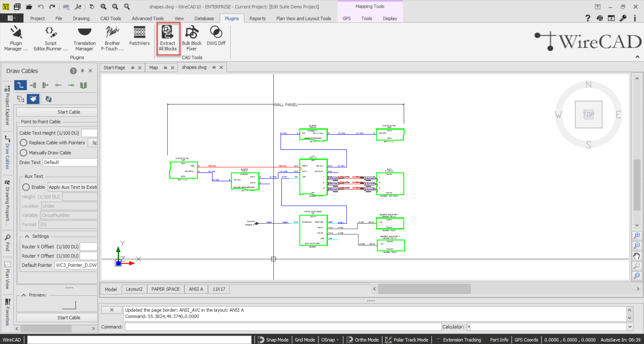644x344 pixels.
Task: Click Apply Aux Text to Existing button
Action: 72,187
